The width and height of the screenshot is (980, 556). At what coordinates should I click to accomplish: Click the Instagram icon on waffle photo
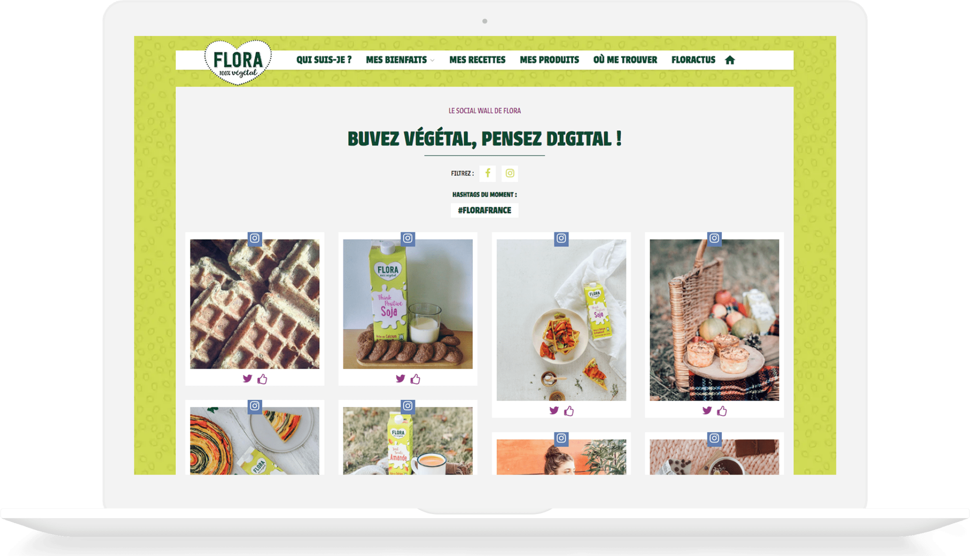point(254,238)
